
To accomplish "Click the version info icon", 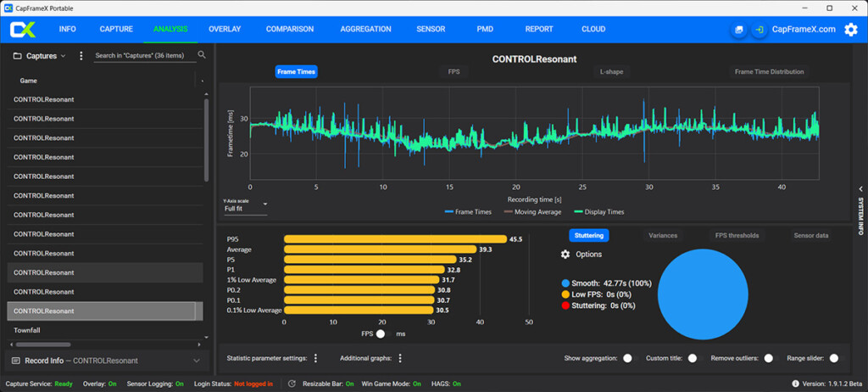I will point(795,384).
